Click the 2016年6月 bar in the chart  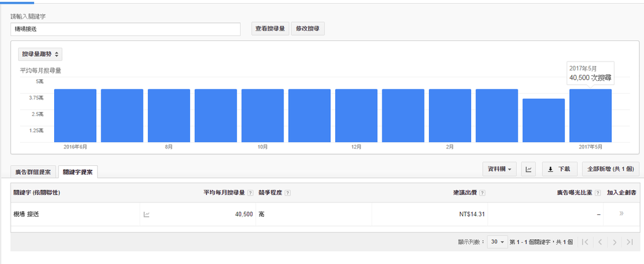pyautogui.click(x=75, y=116)
